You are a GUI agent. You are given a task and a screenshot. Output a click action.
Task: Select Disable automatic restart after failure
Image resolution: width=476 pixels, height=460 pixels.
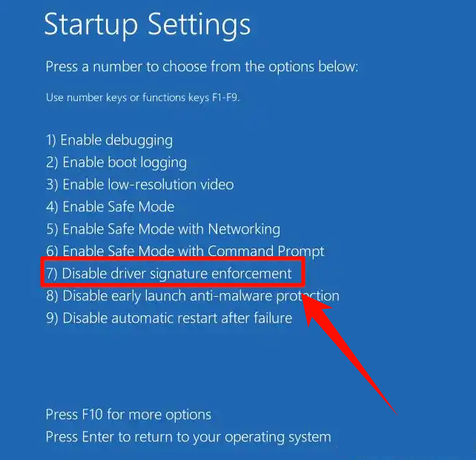point(169,318)
